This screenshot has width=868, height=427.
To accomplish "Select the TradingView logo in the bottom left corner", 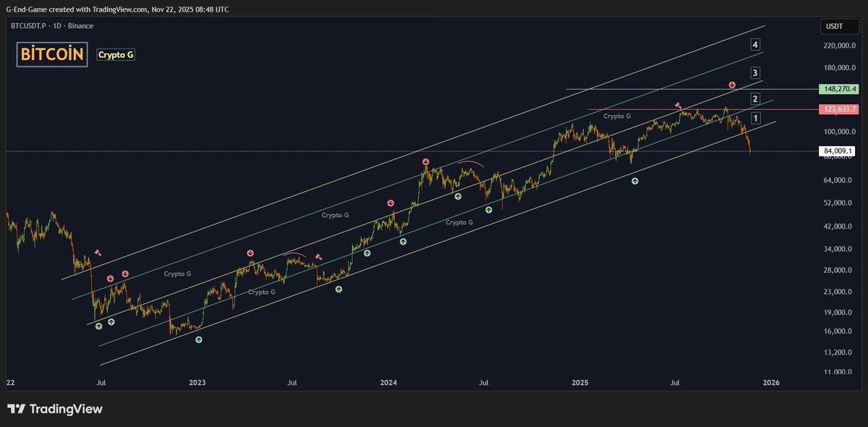I will click(54, 408).
